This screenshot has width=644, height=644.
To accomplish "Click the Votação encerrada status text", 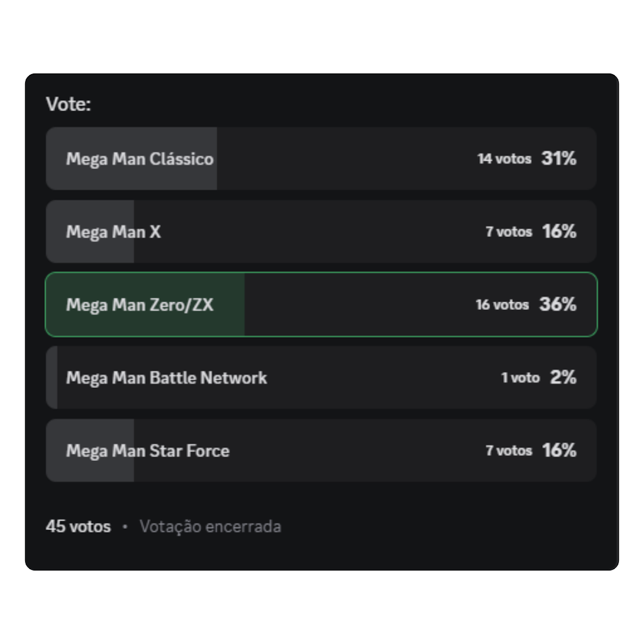I will [x=210, y=526].
